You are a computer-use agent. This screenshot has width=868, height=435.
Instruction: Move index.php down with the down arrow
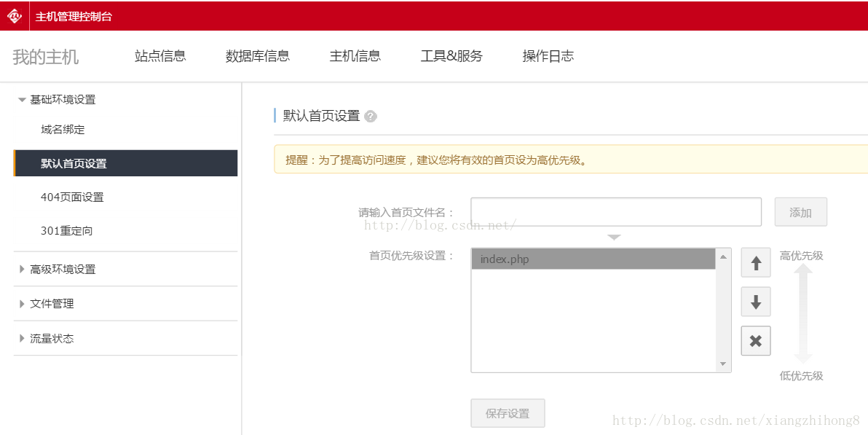pyautogui.click(x=756, y=302)
